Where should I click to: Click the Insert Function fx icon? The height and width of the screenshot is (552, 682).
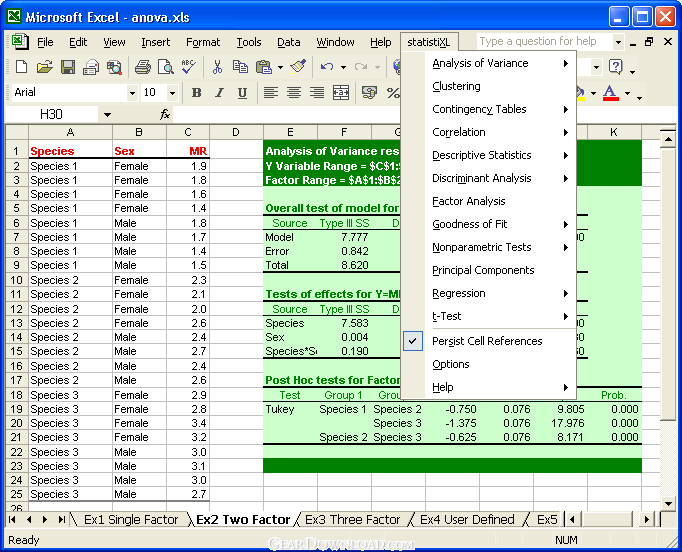(165, 114)
